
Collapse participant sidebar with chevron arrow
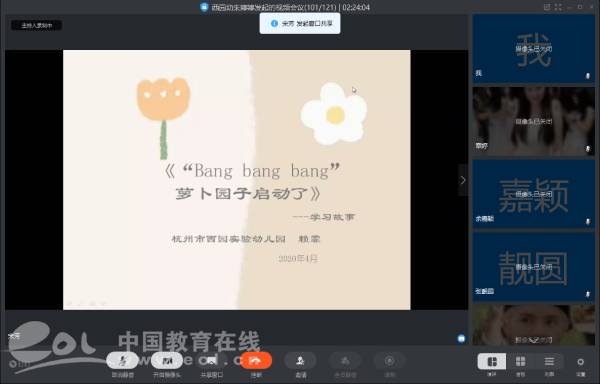pos(463,180)
